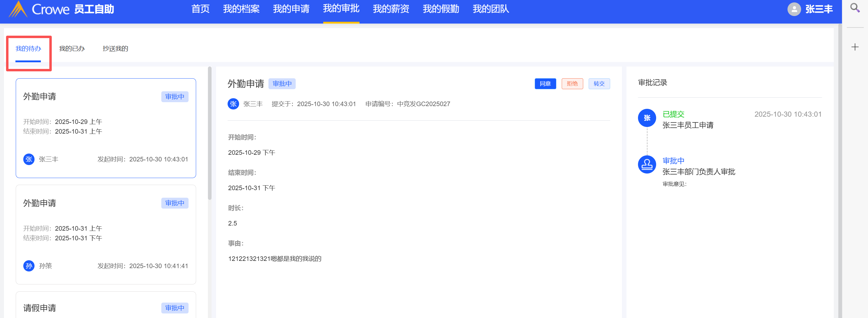Click the 审批意见 label

coord(674,184)
